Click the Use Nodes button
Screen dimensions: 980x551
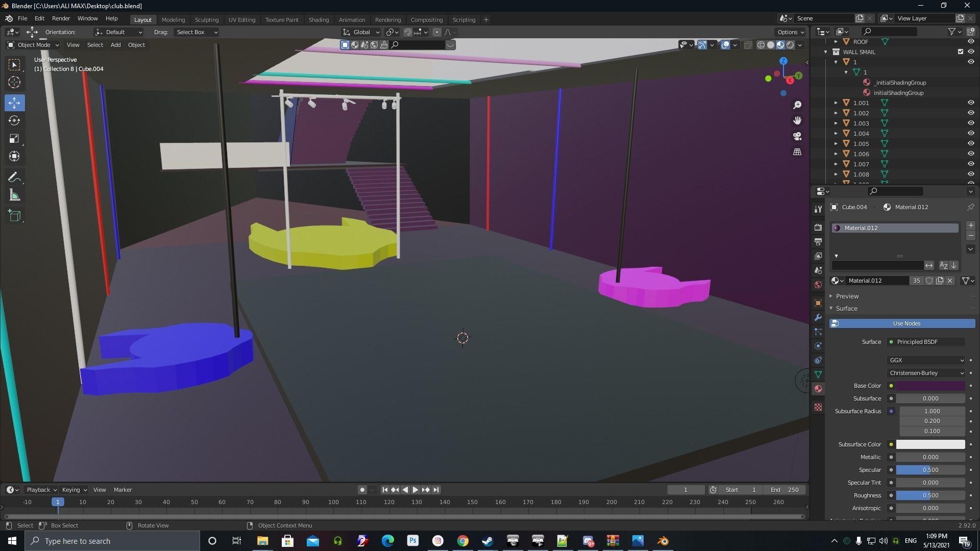[902, 323]
